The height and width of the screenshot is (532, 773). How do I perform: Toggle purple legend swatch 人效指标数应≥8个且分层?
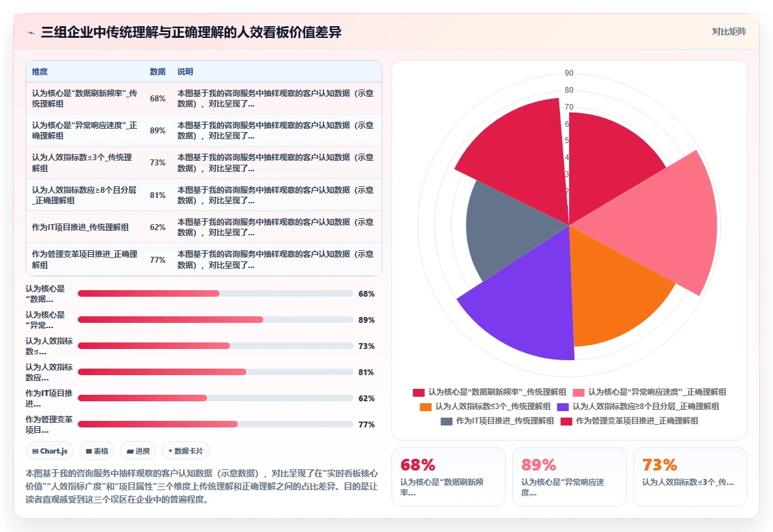pyautogui.click(x=563, y=407)
